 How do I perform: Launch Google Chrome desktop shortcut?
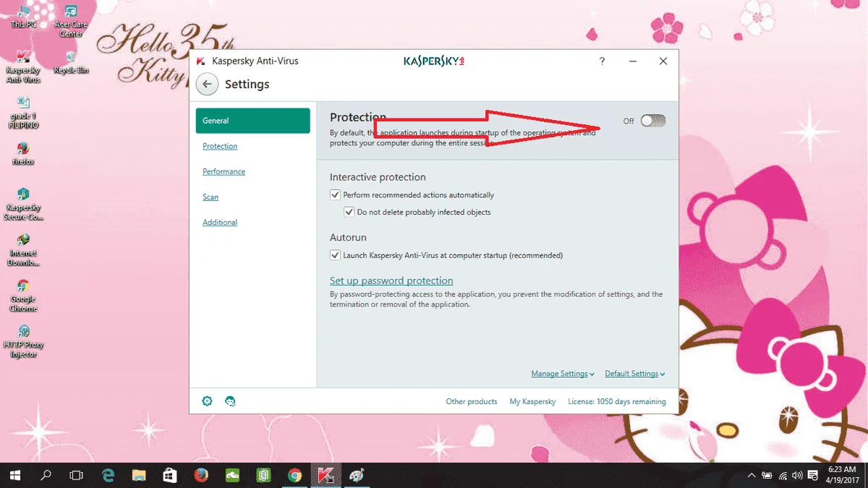tap(23, 296)
